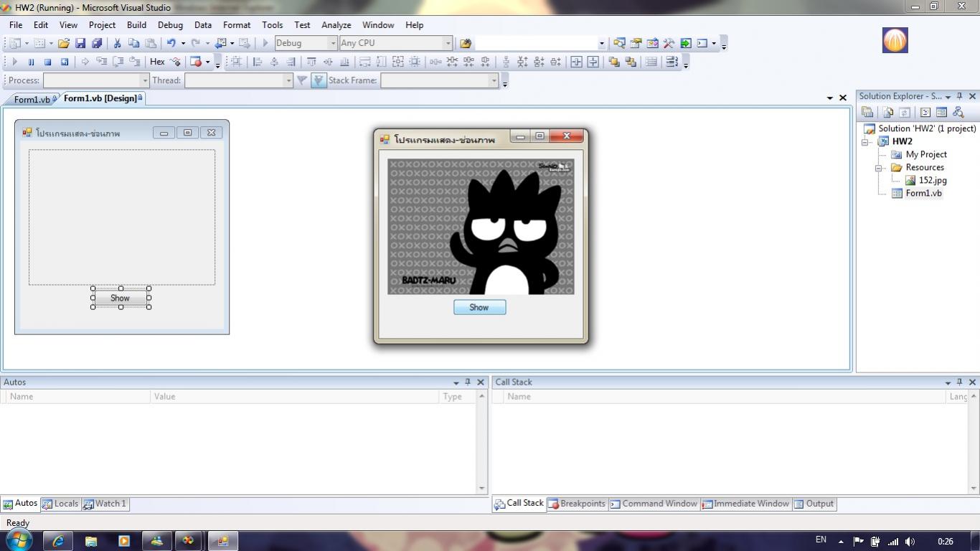Select empty PictureBox in designer form
This screenshot has width=980, height=551.
pos(122,217)
